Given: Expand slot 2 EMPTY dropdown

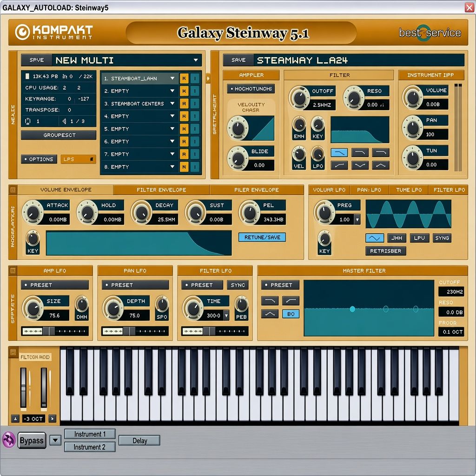Looking at the screenshot, I should (172, 91).
